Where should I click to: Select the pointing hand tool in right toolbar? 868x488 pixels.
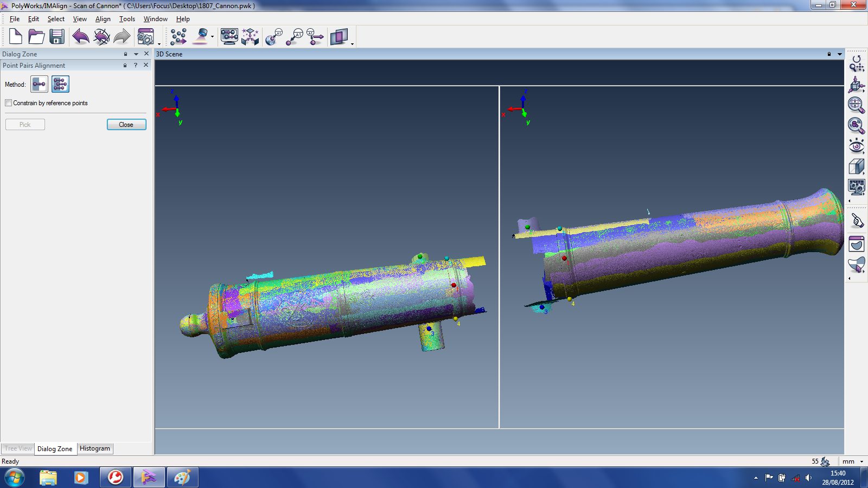[857, 221]
